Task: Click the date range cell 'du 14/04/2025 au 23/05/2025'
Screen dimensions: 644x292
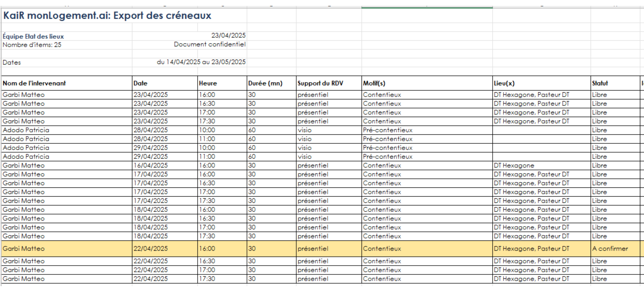Action: point(201,62)
